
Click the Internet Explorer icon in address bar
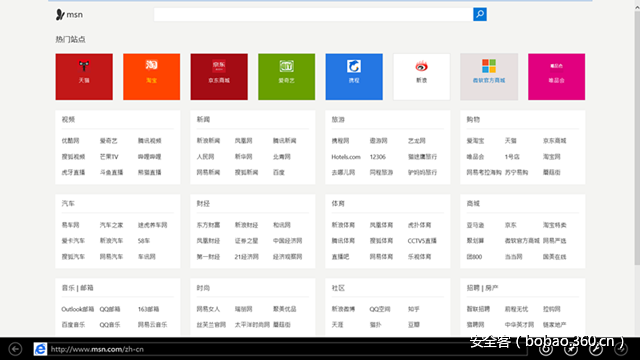[x=40, y=349]
